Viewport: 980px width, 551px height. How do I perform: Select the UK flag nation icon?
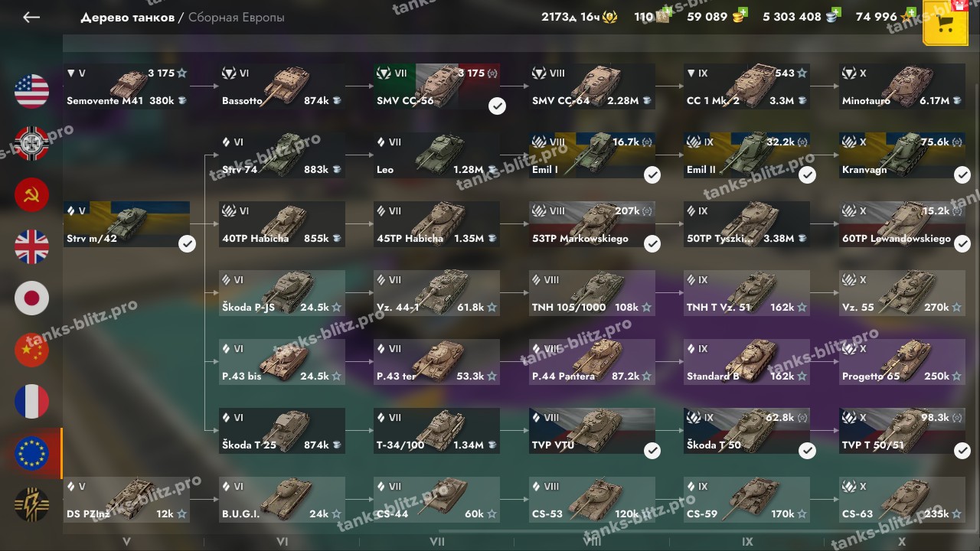(31, 246)
